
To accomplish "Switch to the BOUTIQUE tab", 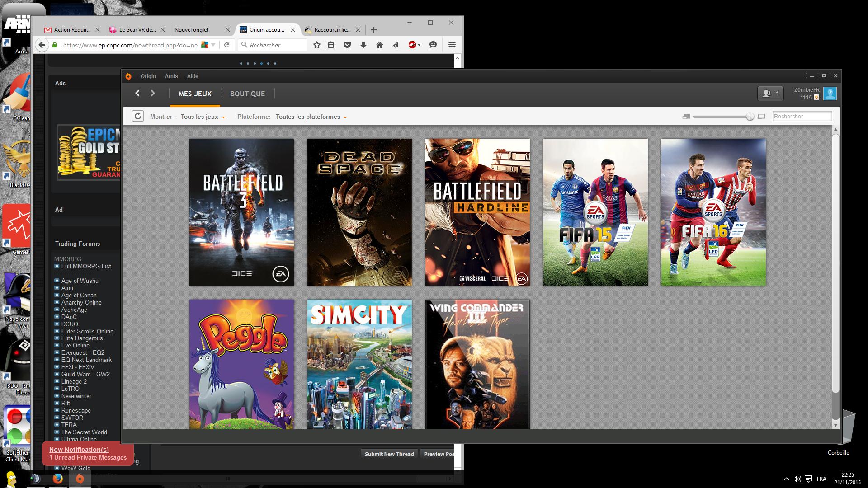I will (247, 94).
